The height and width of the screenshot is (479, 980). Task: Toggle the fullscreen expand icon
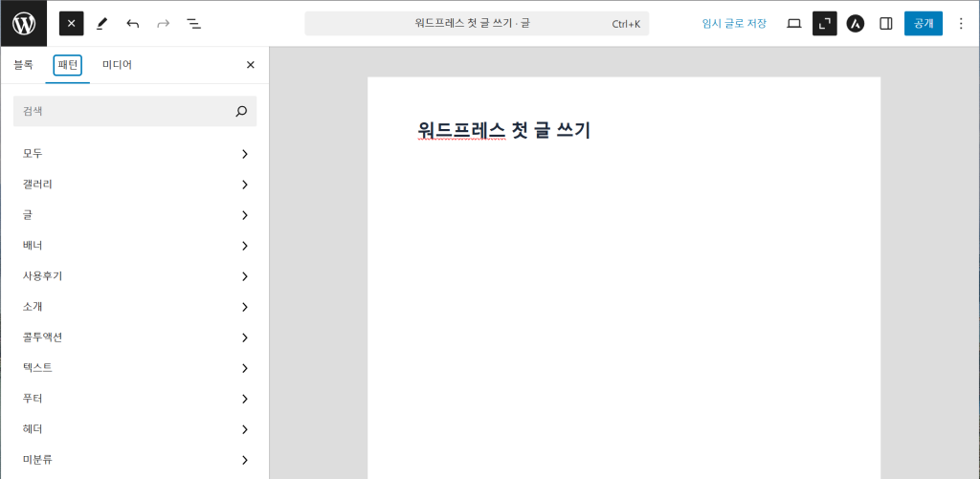click(x=824, y=24)
